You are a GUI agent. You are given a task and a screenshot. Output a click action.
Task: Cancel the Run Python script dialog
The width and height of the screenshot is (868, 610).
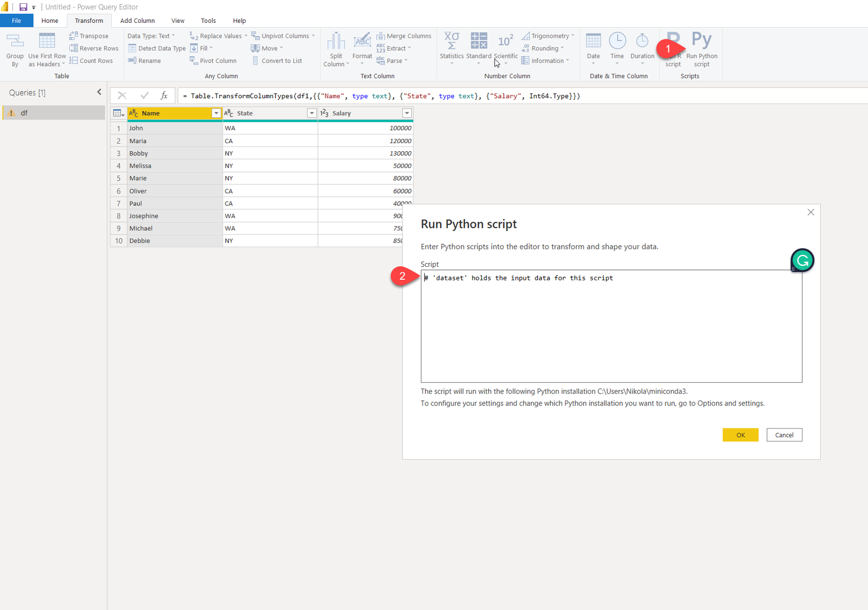[784, 435]
